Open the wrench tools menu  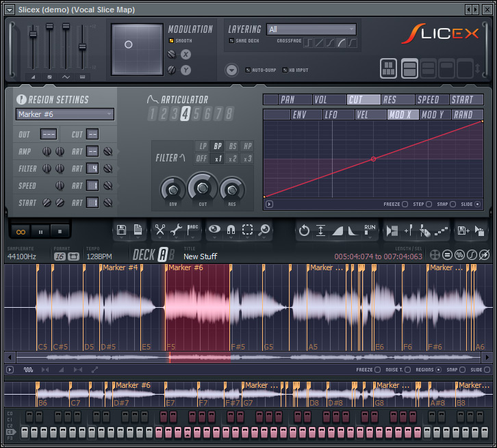tap(176, 230)
